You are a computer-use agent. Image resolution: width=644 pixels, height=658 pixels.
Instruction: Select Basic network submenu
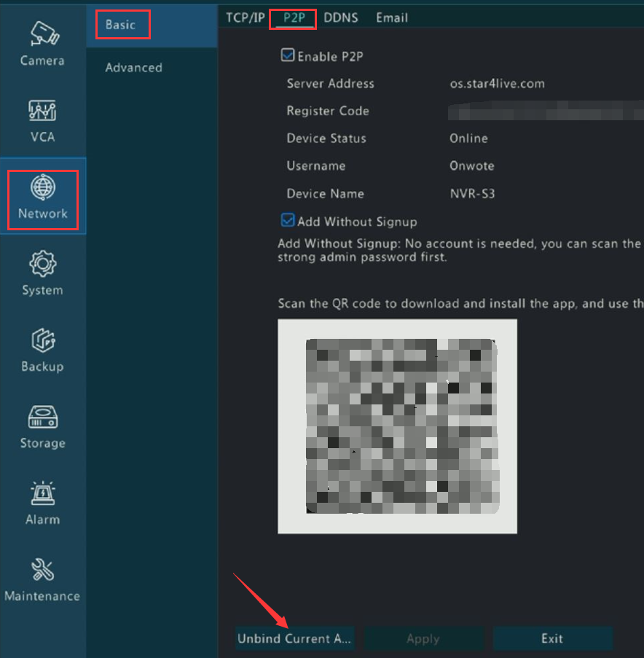pyautogui.click(x=121, y=25)
